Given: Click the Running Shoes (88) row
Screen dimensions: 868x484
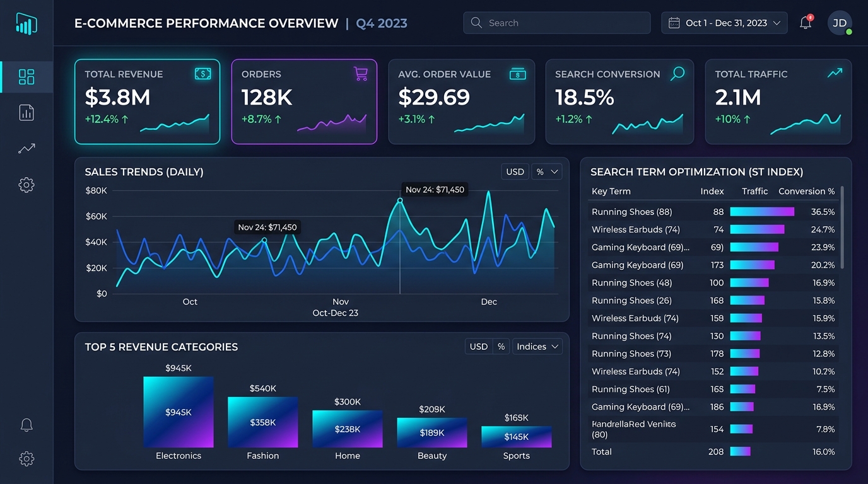Looking at the screenshot, I should point(713,212).
